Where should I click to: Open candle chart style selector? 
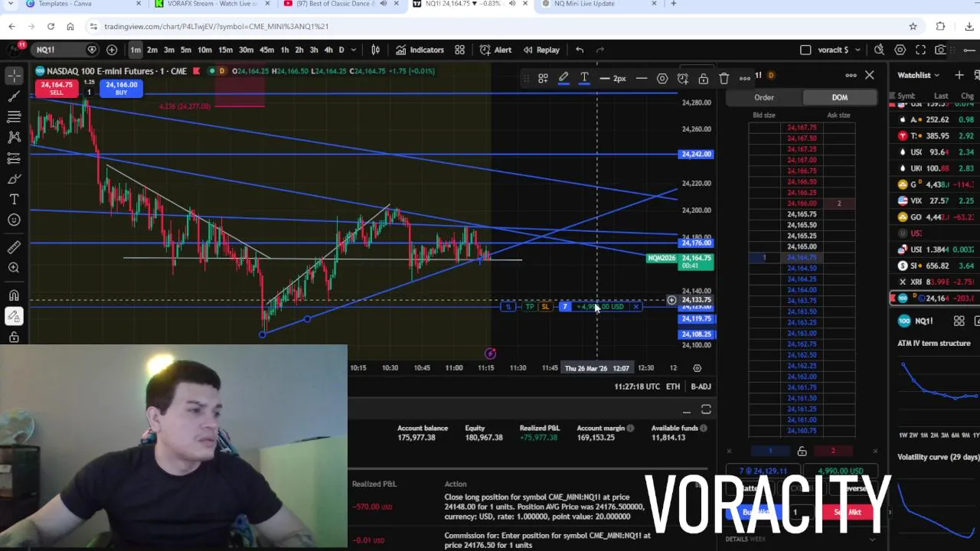pyautogui.click(x=375, y=50)
